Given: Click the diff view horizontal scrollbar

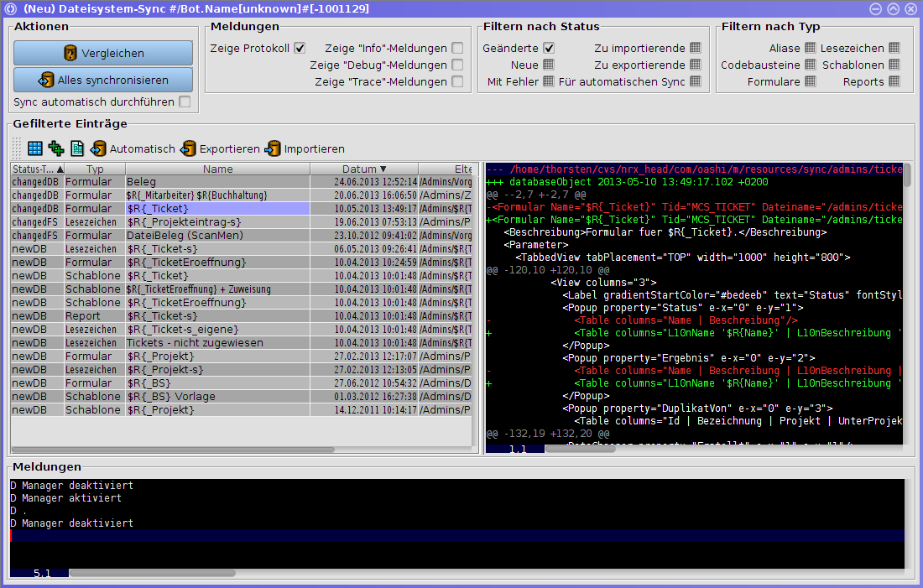Looking at the screenshot, I should point(579,449).
